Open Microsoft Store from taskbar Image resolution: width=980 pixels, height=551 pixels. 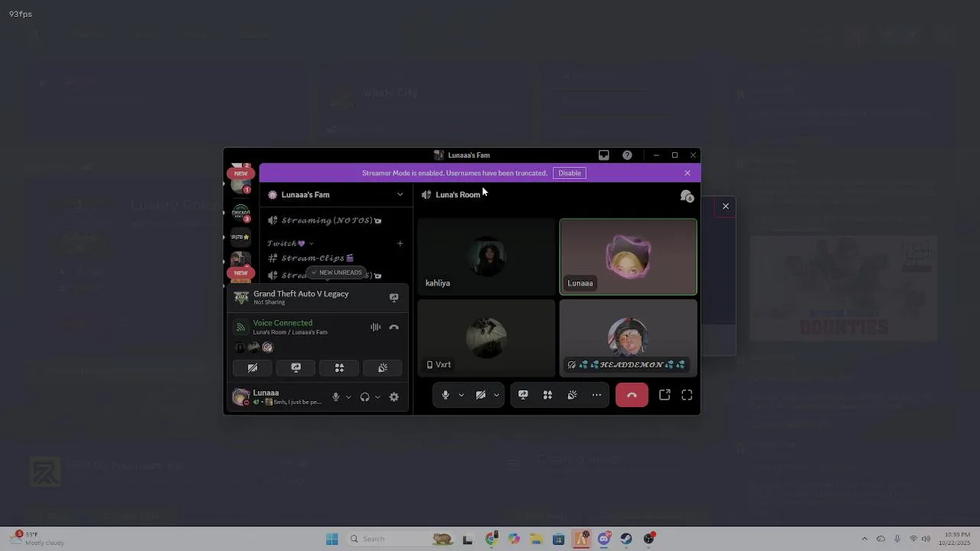point(559,539)
